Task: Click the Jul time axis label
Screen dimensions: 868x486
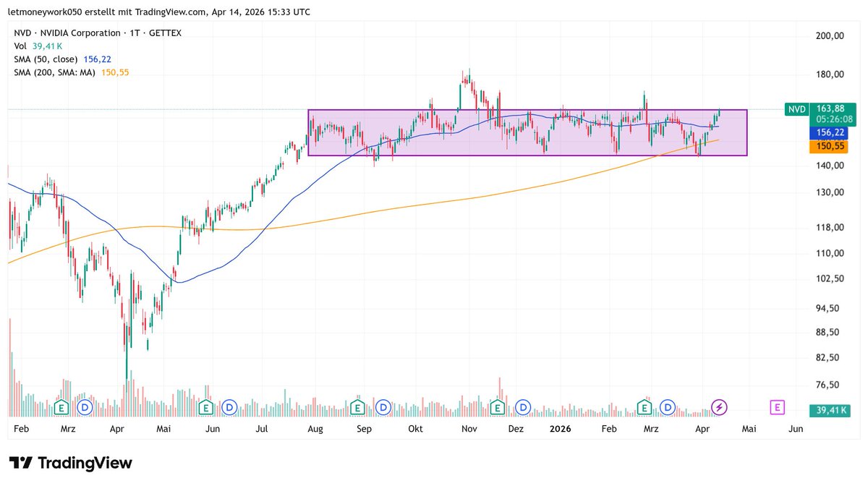Action: pyautogui.click(x=262, y=429)
